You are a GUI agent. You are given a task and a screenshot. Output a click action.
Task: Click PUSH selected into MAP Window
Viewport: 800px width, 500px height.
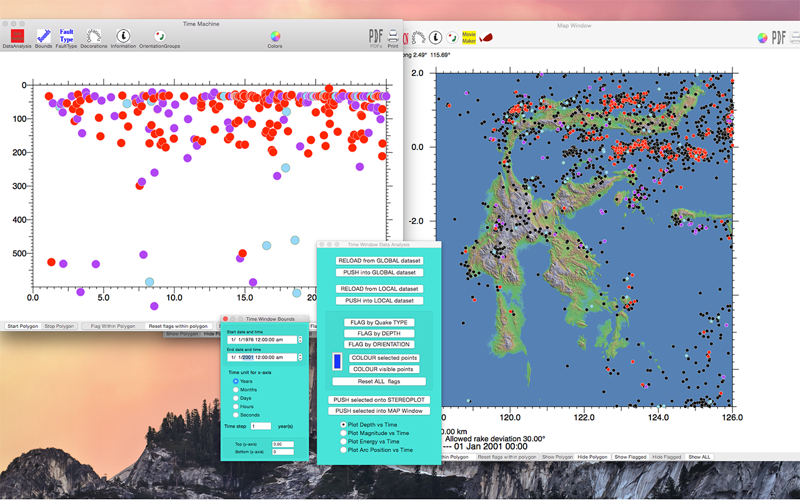point(379,411)
